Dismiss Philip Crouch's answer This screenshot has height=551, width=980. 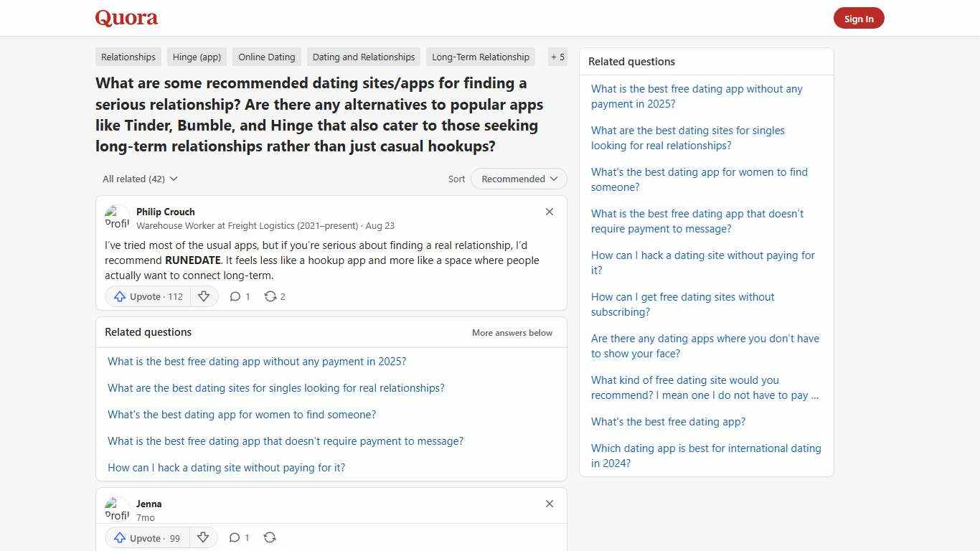[550, 212]
